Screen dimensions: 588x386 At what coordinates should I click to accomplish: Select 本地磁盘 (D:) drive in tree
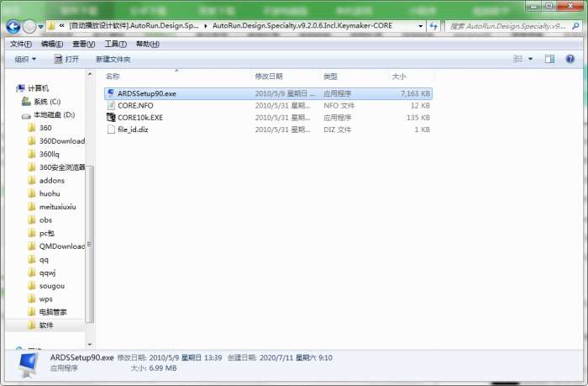[55, 115]
